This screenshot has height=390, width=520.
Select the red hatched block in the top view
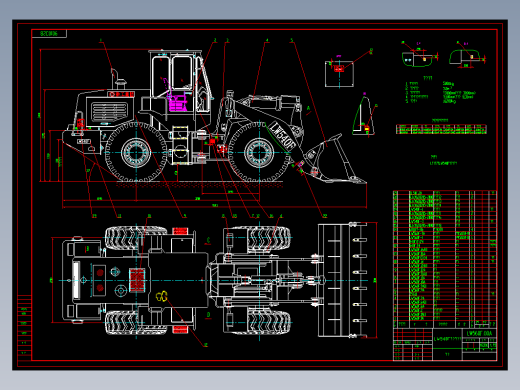[137, 280]
